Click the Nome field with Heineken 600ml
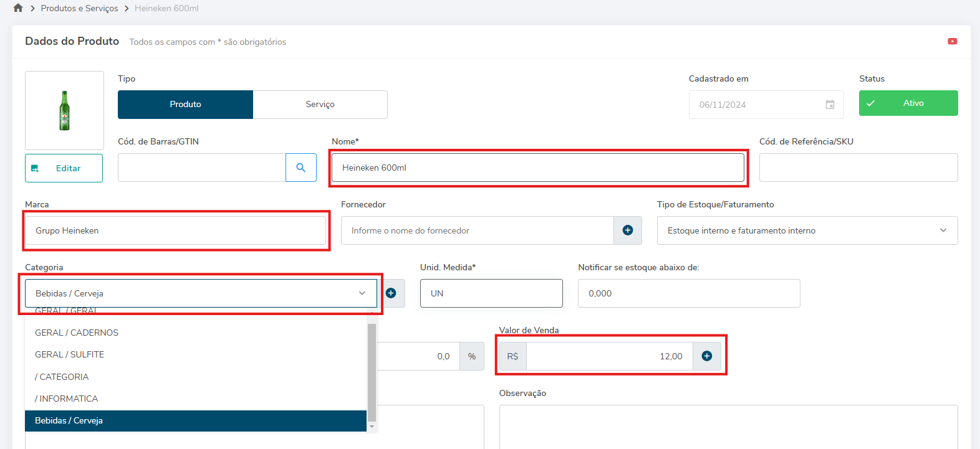Image resolution: width=980 pixels, height=449 pixels. [x=538, y=168]
